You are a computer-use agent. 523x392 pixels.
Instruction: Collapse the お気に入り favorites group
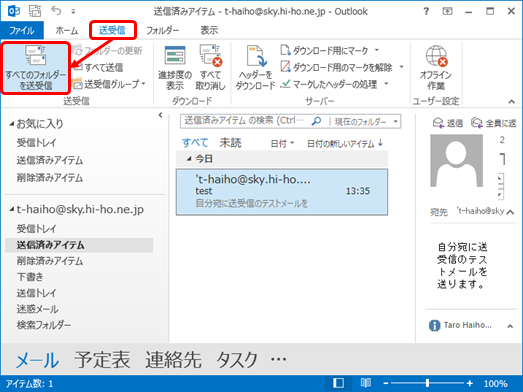tap(12, 124)
